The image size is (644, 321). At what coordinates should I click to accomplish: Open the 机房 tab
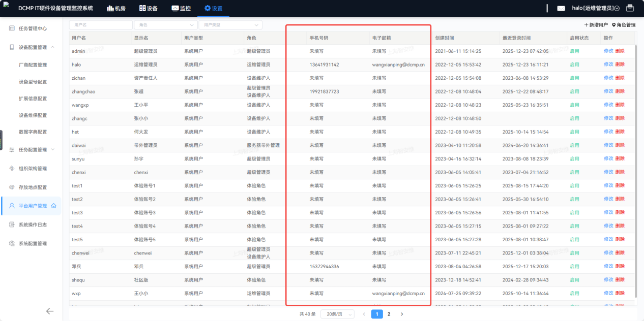coord(116,8)
